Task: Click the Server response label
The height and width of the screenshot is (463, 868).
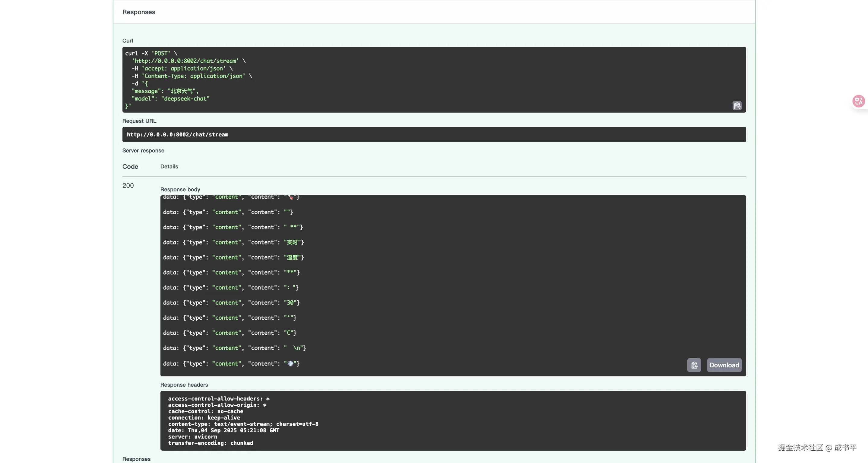Action: [143, 151]
